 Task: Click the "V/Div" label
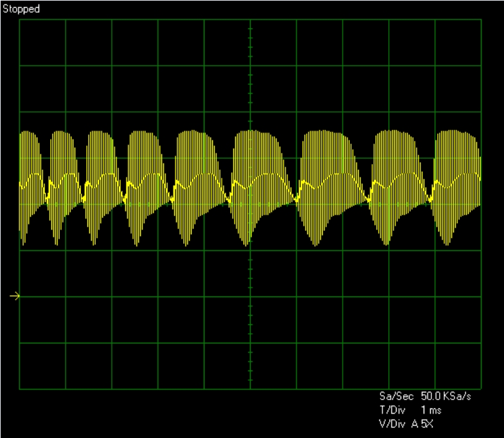(x=392, y=424)
